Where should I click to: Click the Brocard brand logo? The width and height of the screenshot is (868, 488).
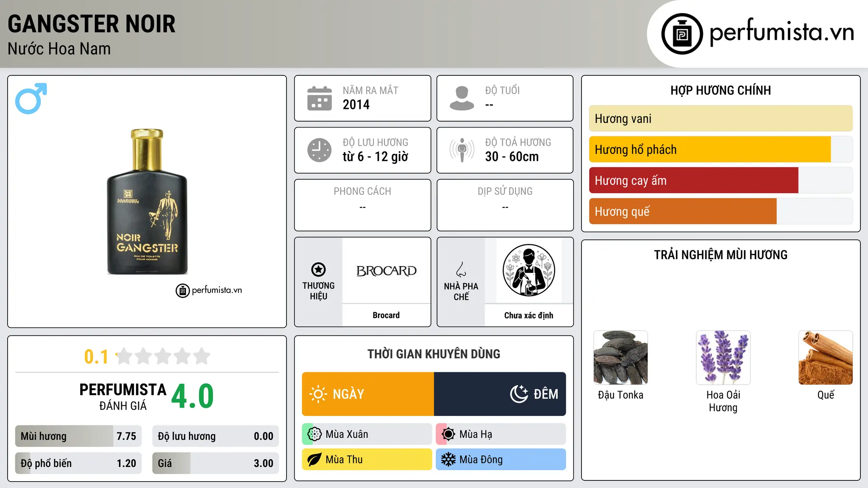[386, 271]
